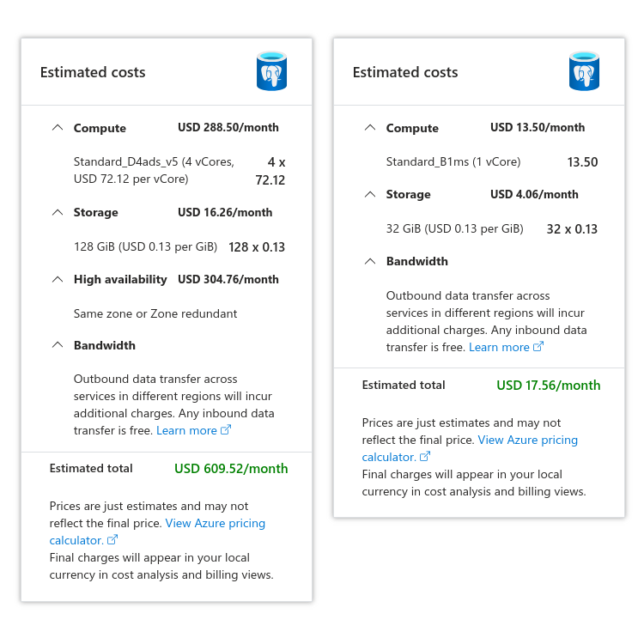
Task: Collapse Compute section in left card
Action: [58, 128]
